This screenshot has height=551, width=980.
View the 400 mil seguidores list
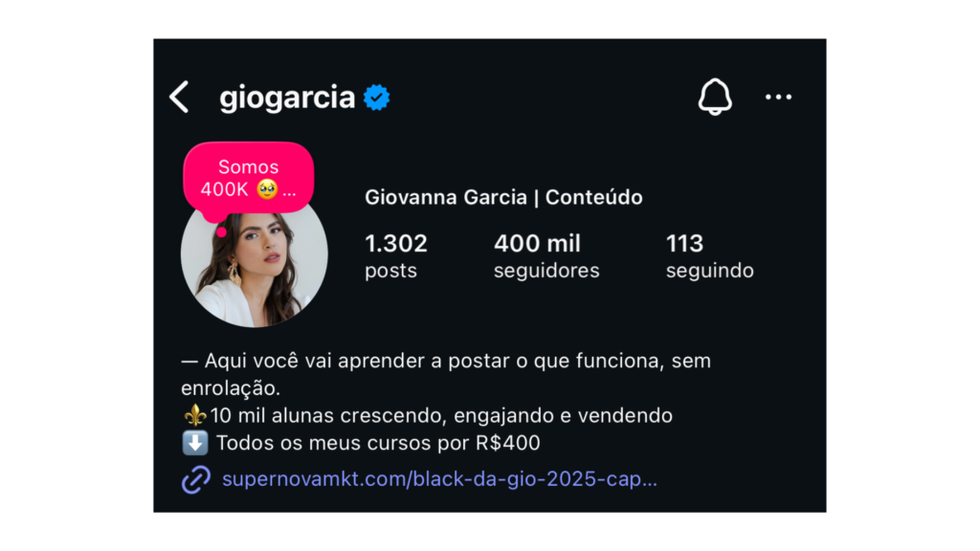pyautogui.click(x=546, y=256)
